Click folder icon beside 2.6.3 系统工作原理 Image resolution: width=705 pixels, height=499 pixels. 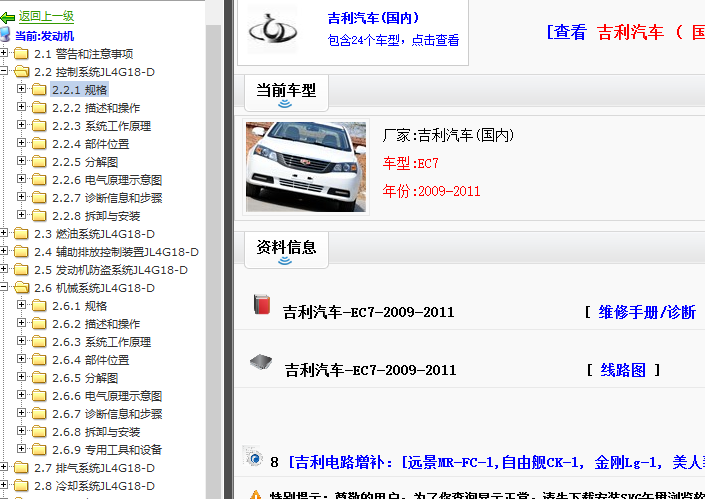pyautogui.click(x=39, y=342)
